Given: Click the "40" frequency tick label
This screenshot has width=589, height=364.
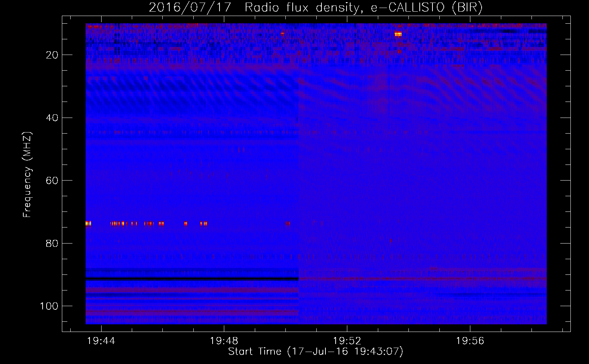Looking at the screenshot, I should click(x=52, y=118).
